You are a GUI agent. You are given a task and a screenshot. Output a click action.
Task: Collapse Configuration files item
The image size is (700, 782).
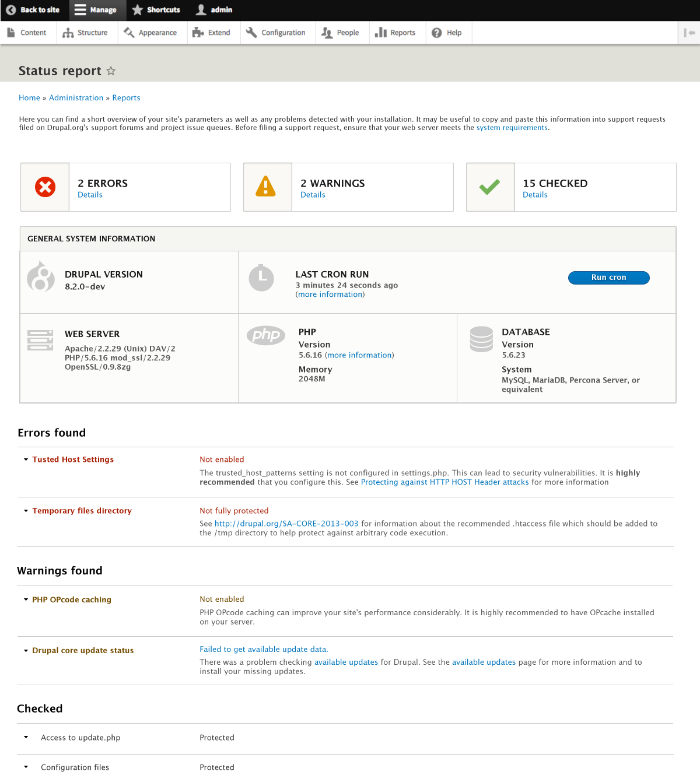pos(26,767)
